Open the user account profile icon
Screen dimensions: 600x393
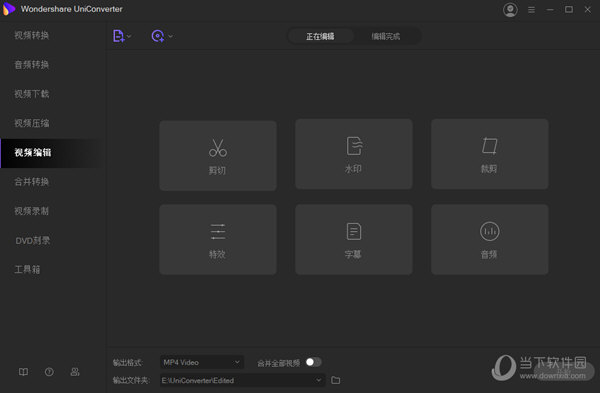click(510, 10)
